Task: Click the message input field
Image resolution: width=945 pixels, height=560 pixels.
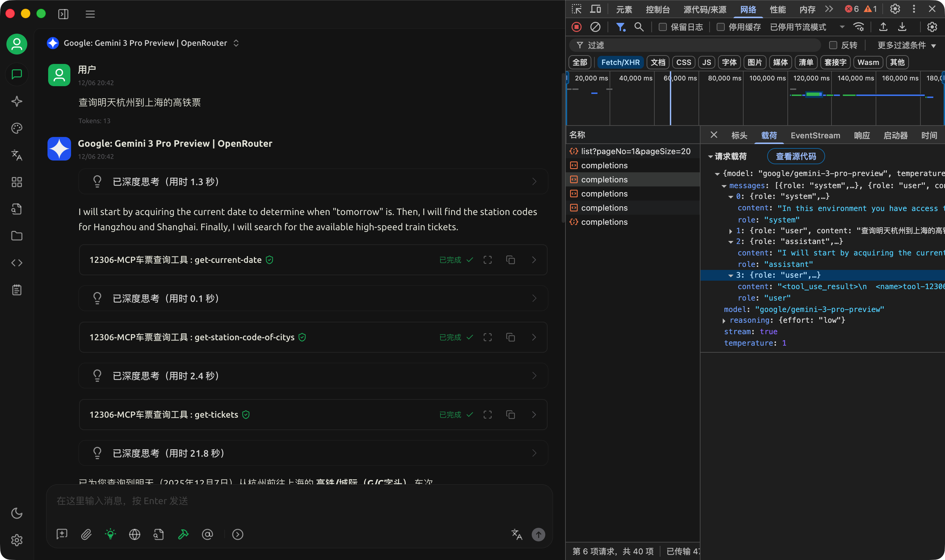Action: 298,501
